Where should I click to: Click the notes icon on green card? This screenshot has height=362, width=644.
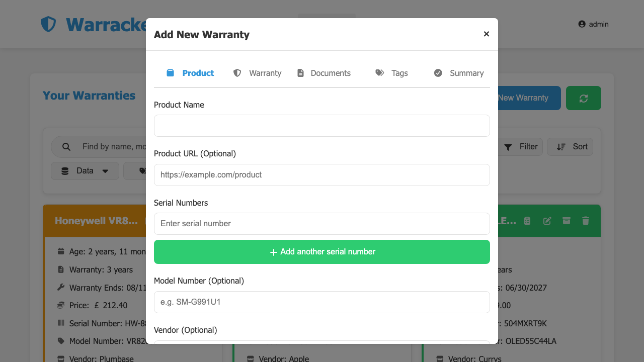click(x=527, y=221)
